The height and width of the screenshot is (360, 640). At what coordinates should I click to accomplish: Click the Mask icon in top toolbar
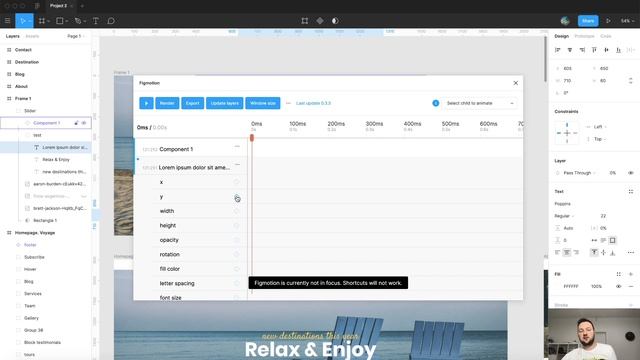click(x=335, y=21)
